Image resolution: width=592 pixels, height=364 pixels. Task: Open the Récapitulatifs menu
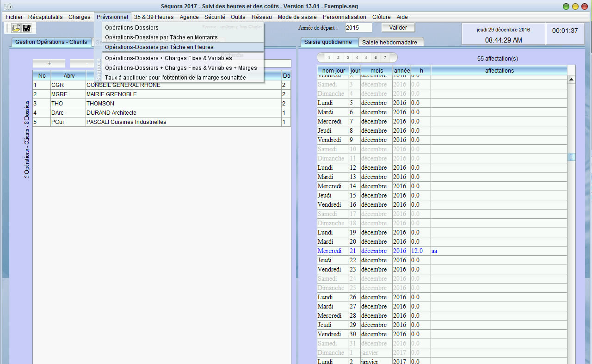coord(45,17)
